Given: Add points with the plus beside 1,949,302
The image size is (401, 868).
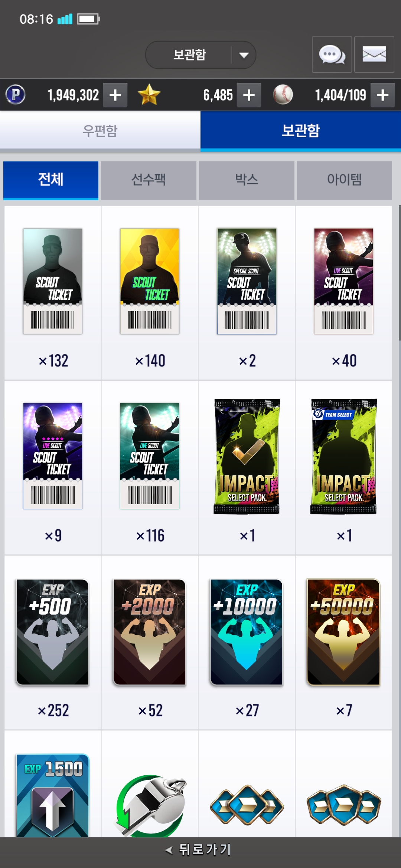Looking at the screenshot, I should pyautogui.click(x=115, y=95).
